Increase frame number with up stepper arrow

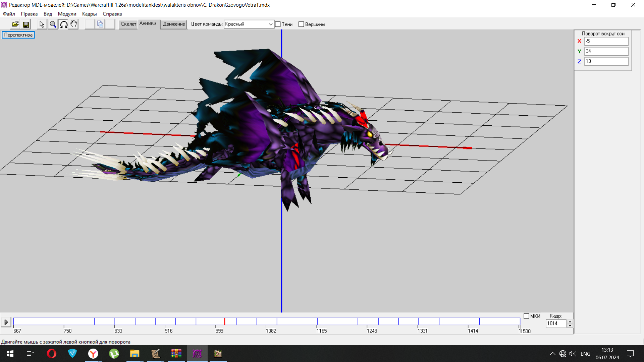(570, 321)
